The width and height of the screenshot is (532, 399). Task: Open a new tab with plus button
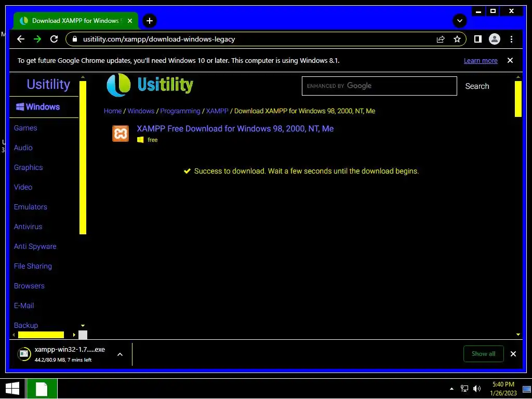click(x=150, y=21)
